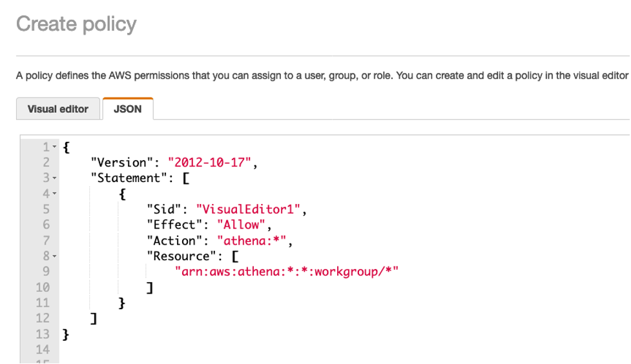Place cursor in the "VisualEditor1" Sid value
This screenshot has height=364, width=631.
point(249,209)
